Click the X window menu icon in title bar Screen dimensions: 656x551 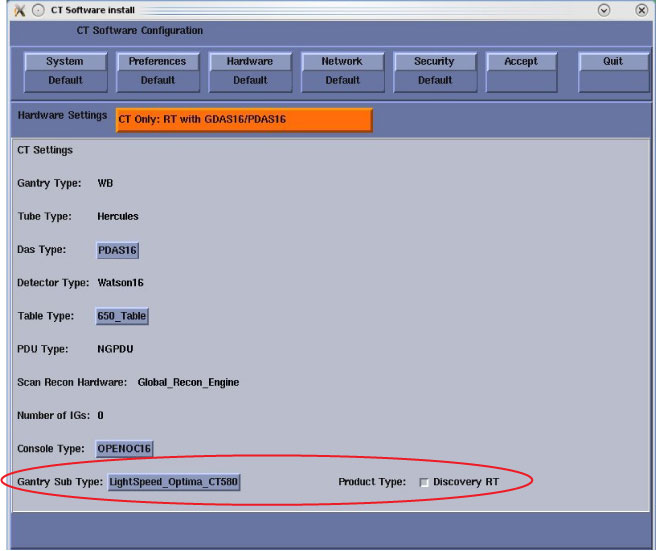pos(19,10)
